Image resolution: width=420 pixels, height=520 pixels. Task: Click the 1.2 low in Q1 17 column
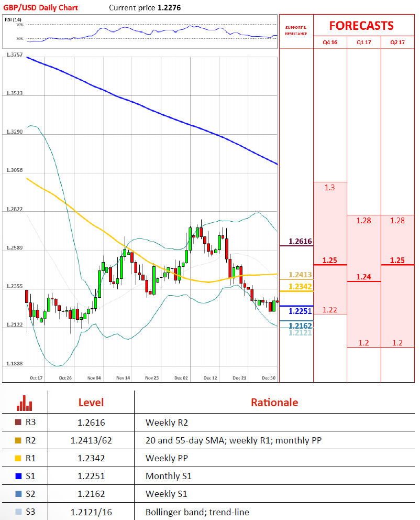[x=363, y=343]
